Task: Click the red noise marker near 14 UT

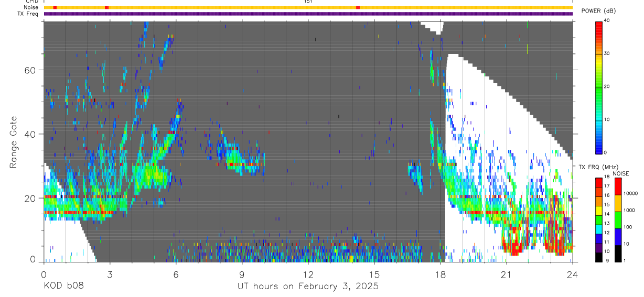Action: pyautogui.click(x=358, y=7)
